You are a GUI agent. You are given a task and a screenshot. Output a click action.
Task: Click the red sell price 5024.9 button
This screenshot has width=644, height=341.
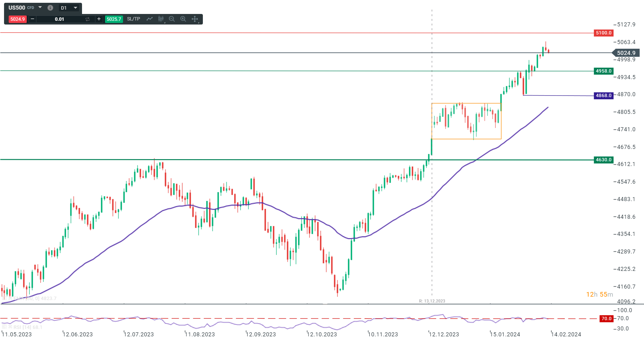(x=18, y=19)
